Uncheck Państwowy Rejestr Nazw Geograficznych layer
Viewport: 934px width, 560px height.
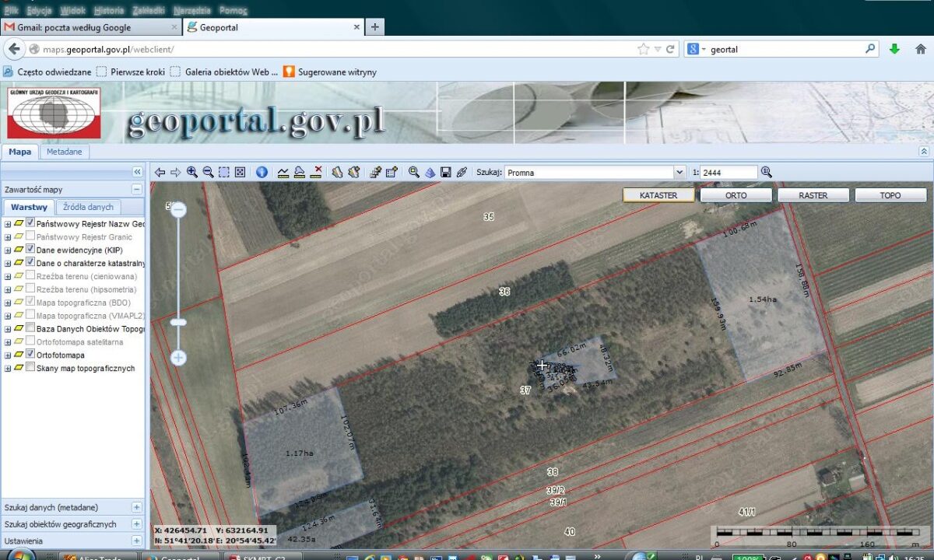pyautogui.click(x=30, y=223)
